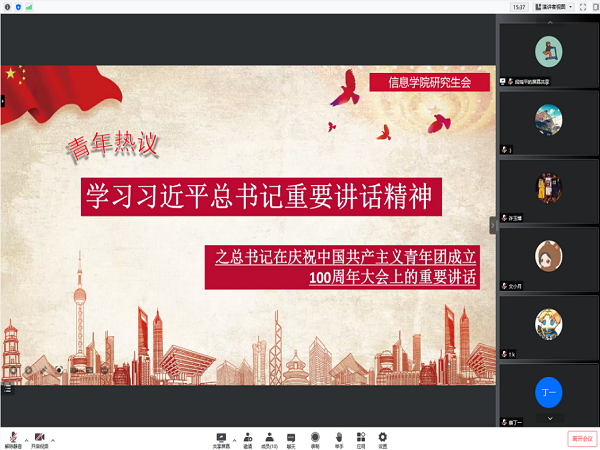Click the underlined 100周年大会上的重要讲话 slide text
600x450 pixels.
[x=392, y=277]
